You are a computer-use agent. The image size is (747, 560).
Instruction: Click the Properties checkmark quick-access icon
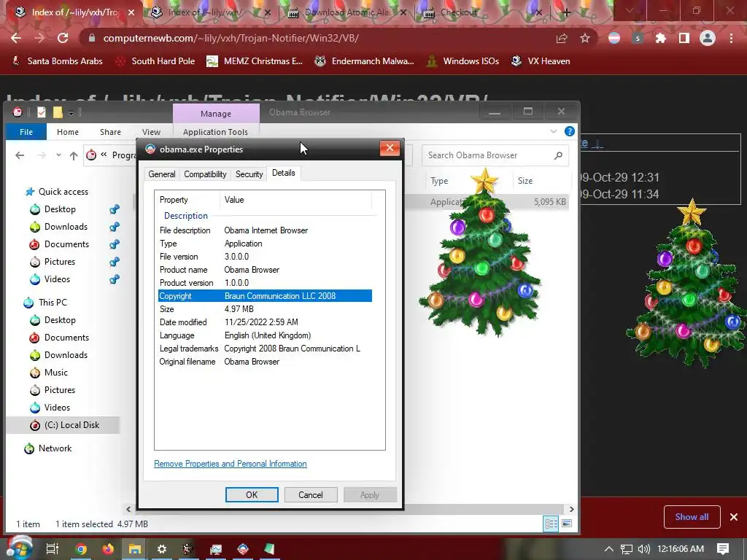point(42,112)
